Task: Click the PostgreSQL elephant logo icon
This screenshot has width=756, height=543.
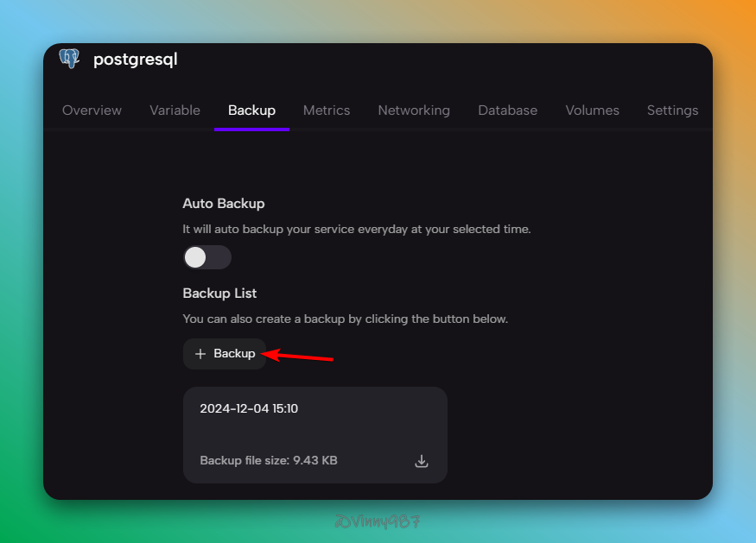Action: point(69,59)
